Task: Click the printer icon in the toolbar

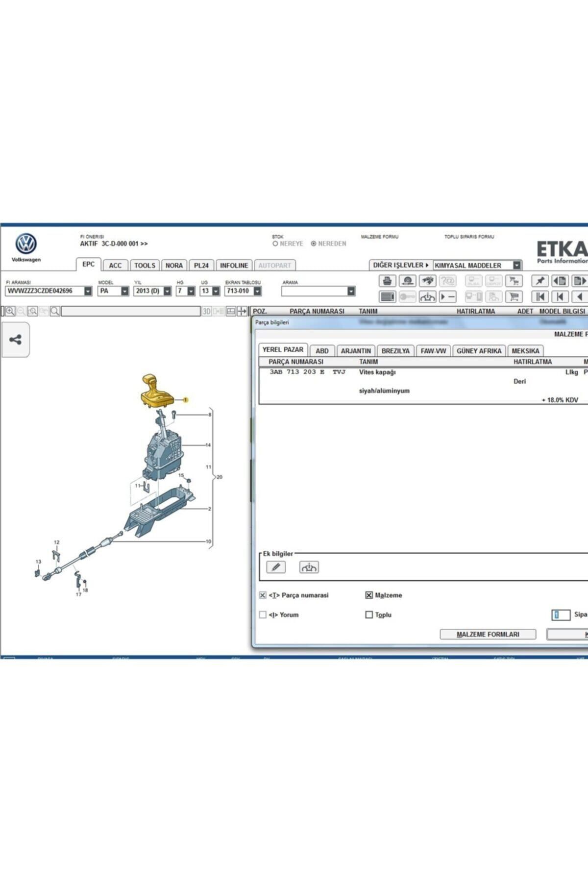Action: pos(387,281)
